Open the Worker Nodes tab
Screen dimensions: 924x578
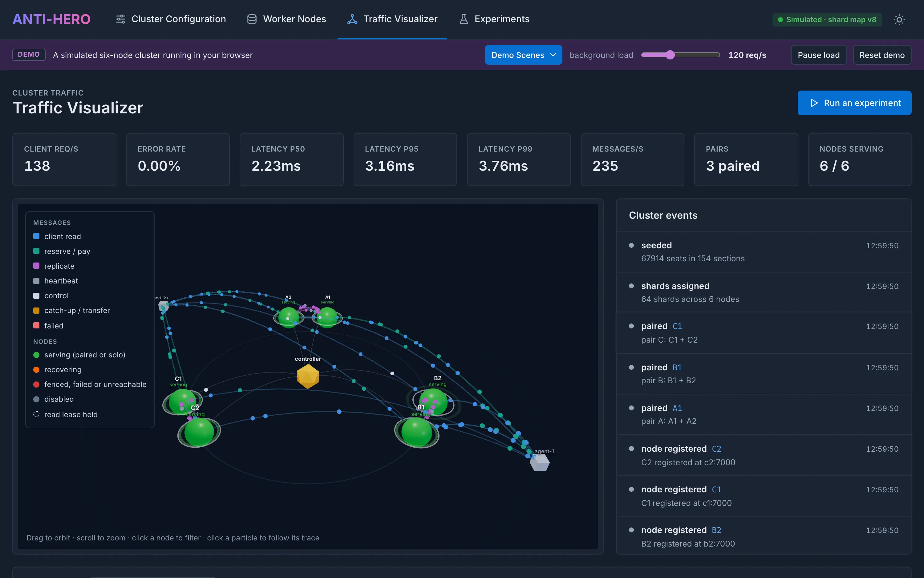pyautogui.click(x=287, y=19)
